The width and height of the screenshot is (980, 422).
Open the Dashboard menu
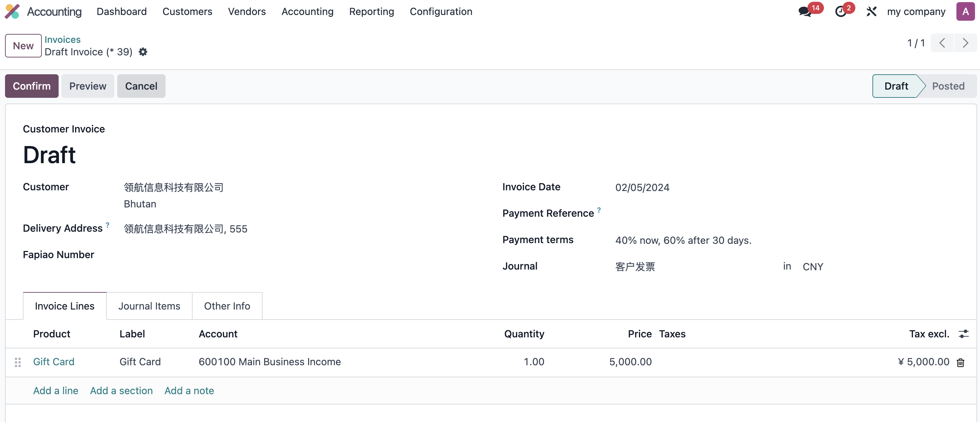pyautogui.click(x=122, y=11)
